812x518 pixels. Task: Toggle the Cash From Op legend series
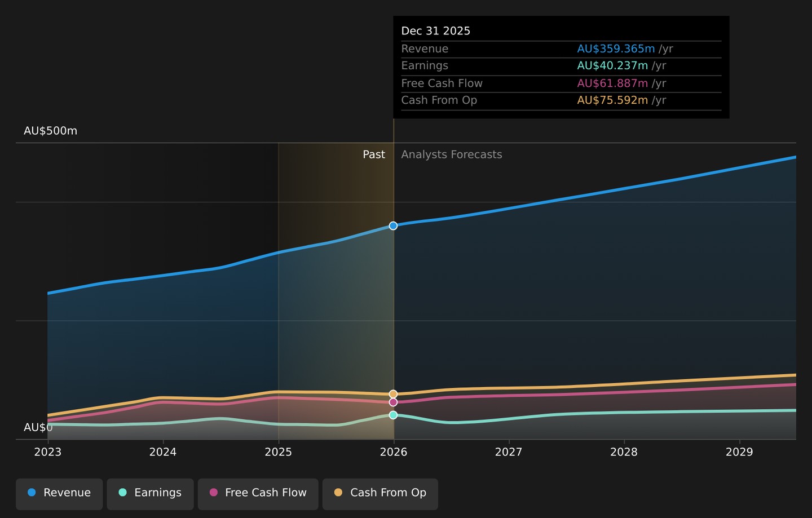380,494
